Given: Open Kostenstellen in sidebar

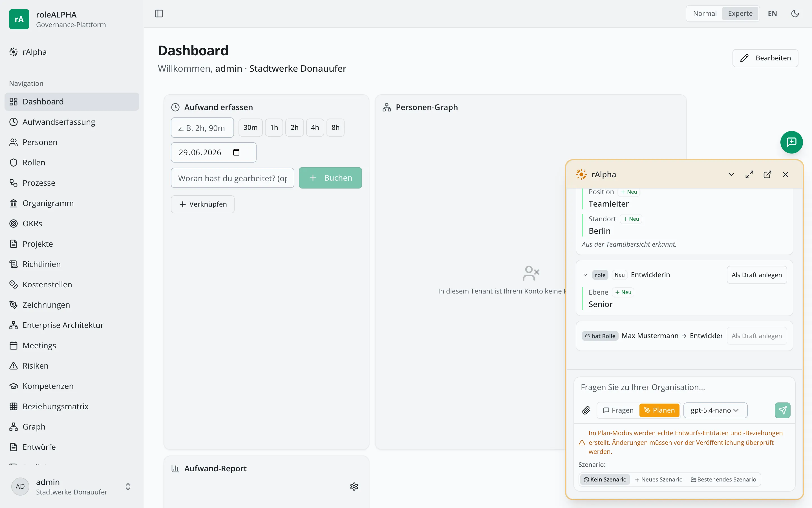Looking at the screenshot, I should (x=72, y=284).
